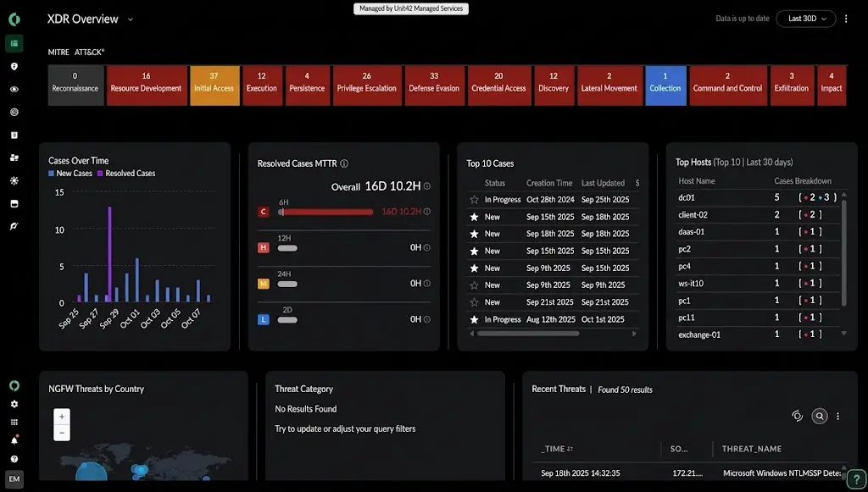Select the Execution tactic tile
The height and width of the screenshot is (492, 868).
[x=263, y=86]
